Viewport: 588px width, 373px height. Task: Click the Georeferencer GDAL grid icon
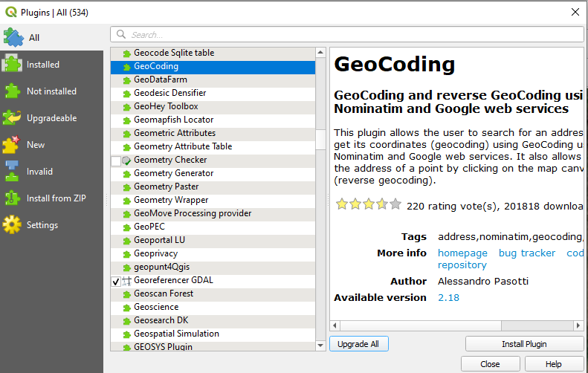[127, 281]
